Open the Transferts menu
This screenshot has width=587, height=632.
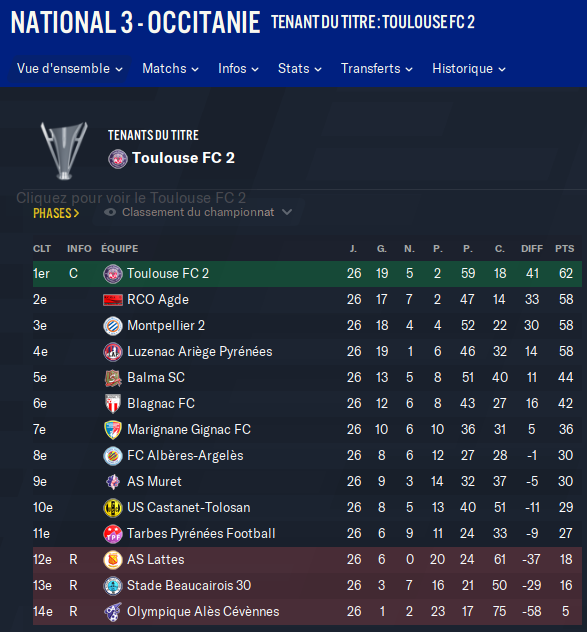tap(377, 69)
